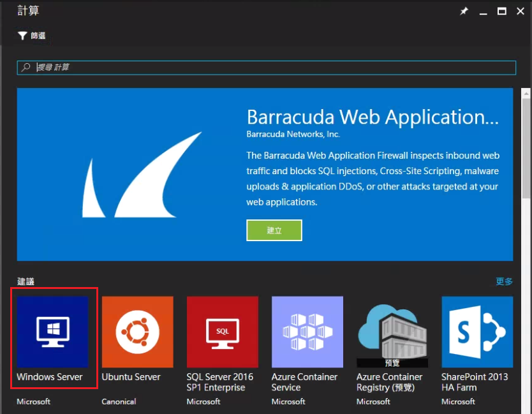The image size is (532, 414).
Task: Open the Windows Server tile icon
Action: tap(52, 332)
